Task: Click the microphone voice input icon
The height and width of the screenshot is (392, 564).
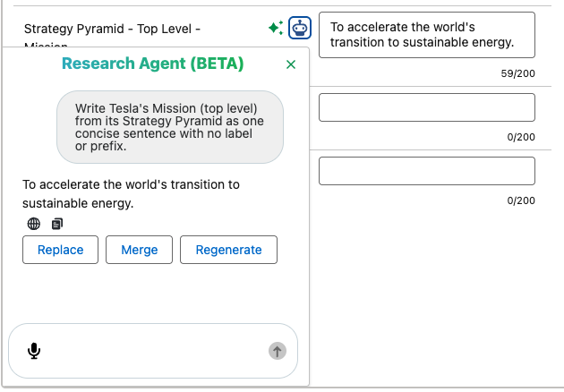Action: tap(34, 351)
